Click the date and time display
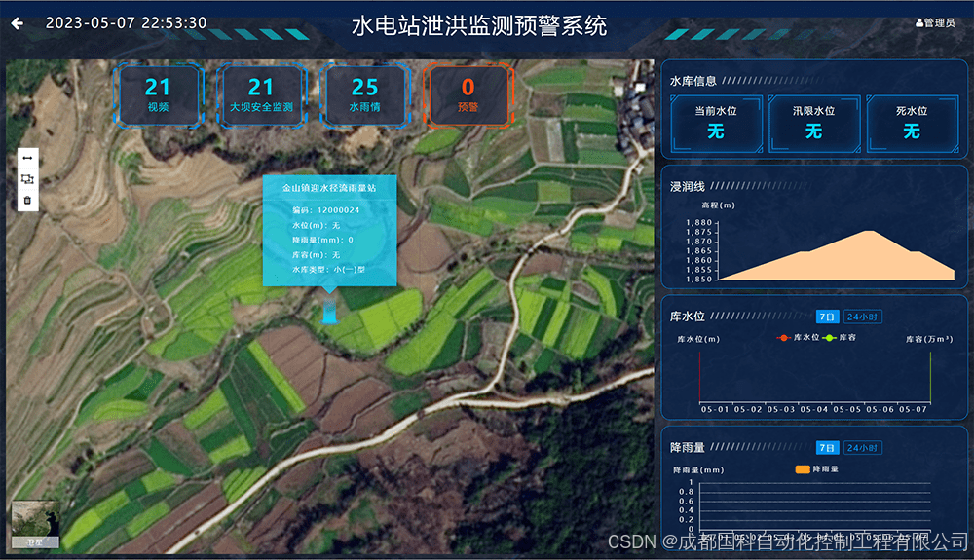This screenshot has width=974, height=560. click(126, 23)
